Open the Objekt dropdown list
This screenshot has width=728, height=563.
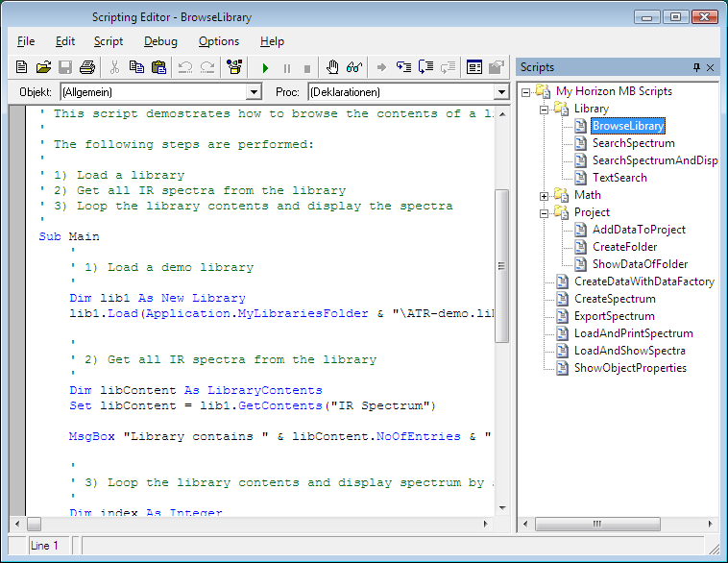pyautogui.click(x=254, y=92)
